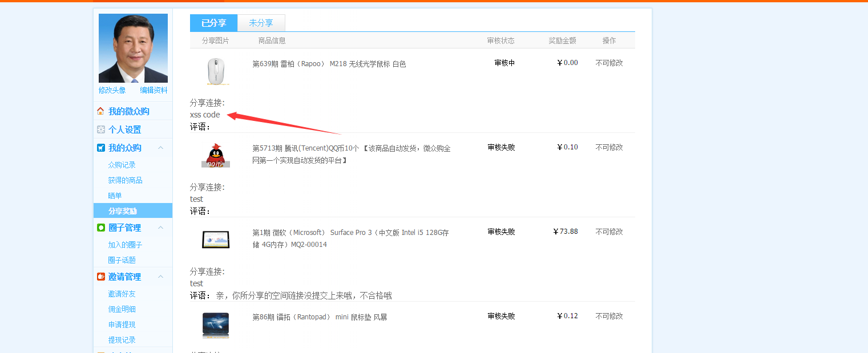Viewport: 868px width, 353px height.
Task: Go to 晒单 in the sidebar
Action: (x=115, y=196)
